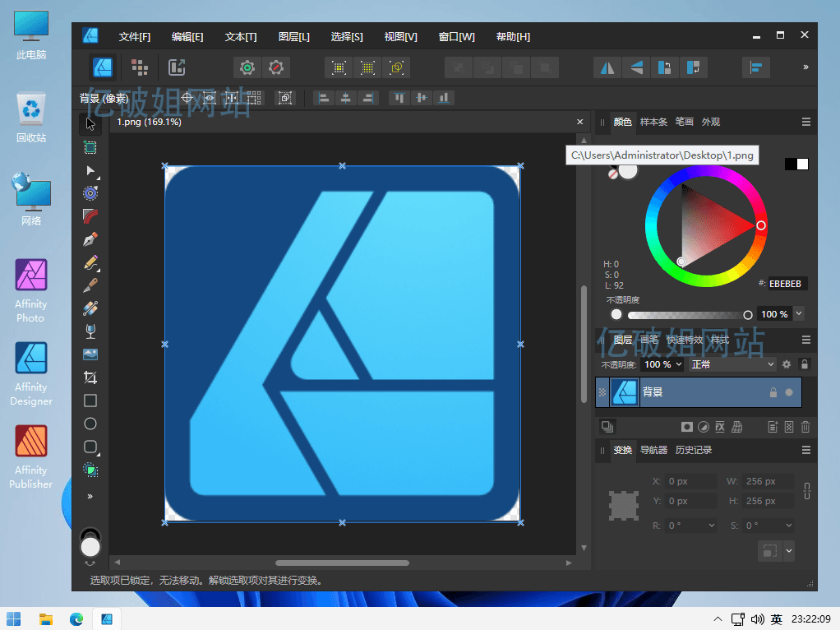Select the Pen tool
Screen dimensions: 840x630
pos(90,239)
